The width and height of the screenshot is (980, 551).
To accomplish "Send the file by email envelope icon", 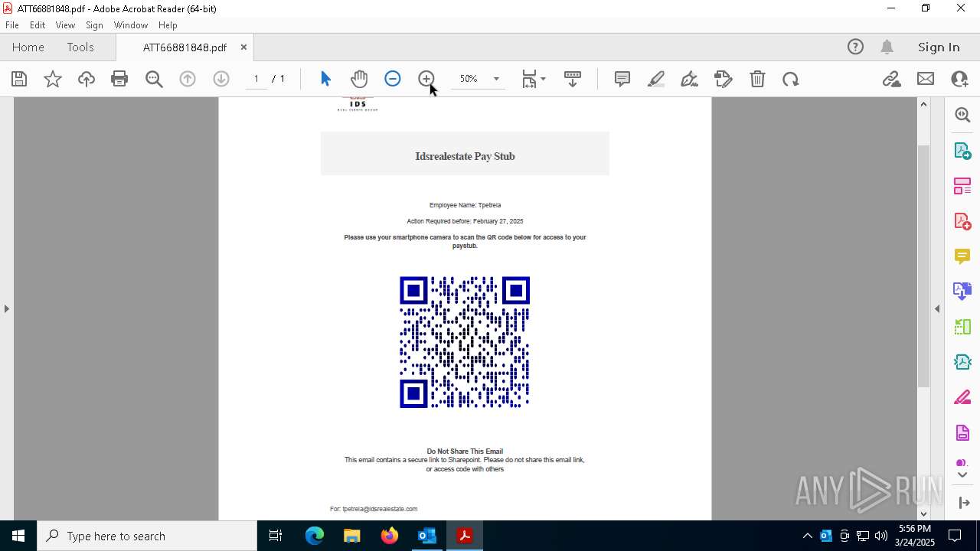I will coord(926,79).
